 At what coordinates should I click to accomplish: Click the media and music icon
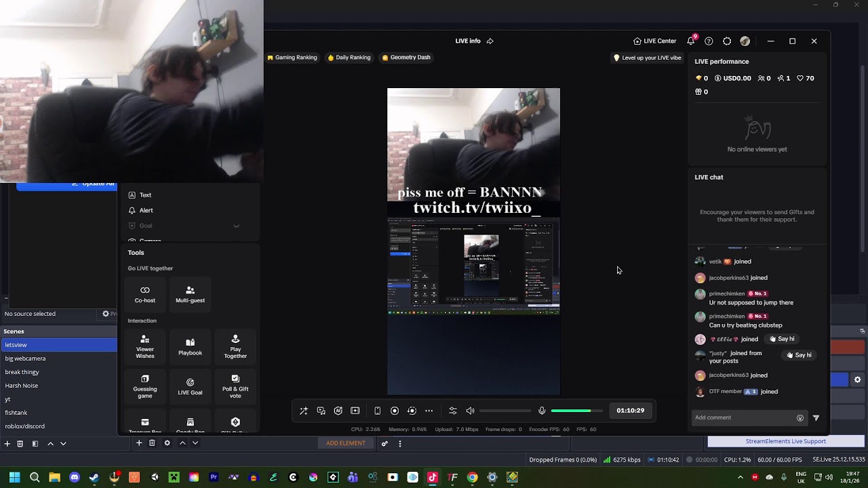point(321,411)
